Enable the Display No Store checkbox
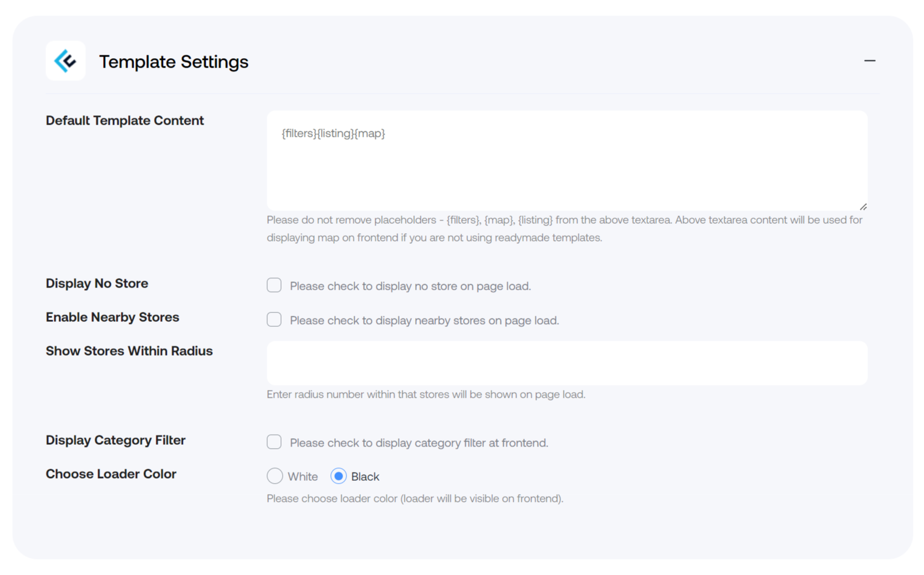Image resolution: width=924 pixels, height=575 pixels. [274, 285]
